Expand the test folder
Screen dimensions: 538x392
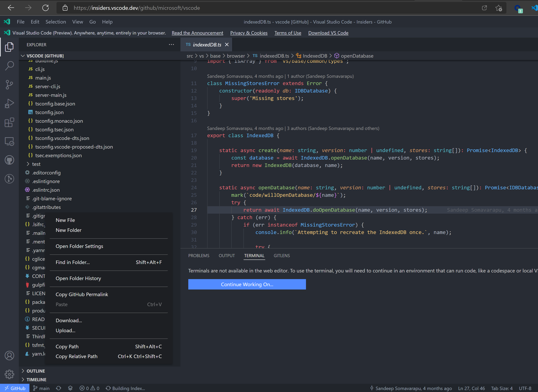point(36,164)
